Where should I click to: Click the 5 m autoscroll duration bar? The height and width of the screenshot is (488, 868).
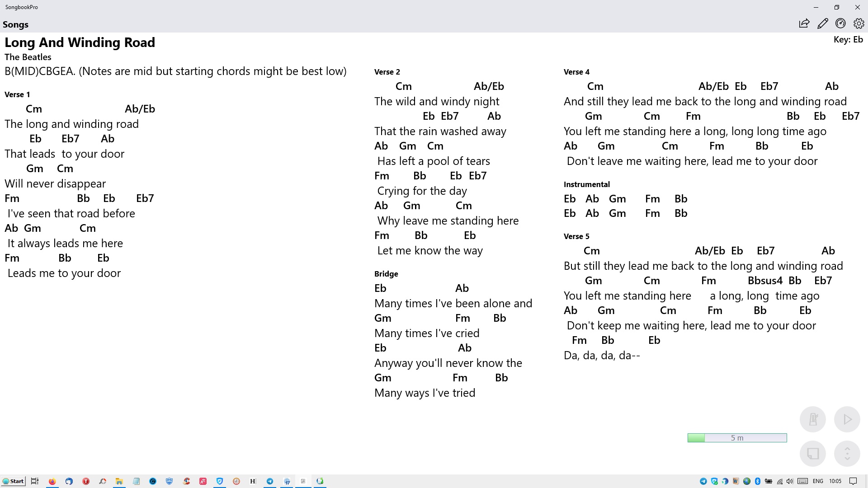coord(737,438)
